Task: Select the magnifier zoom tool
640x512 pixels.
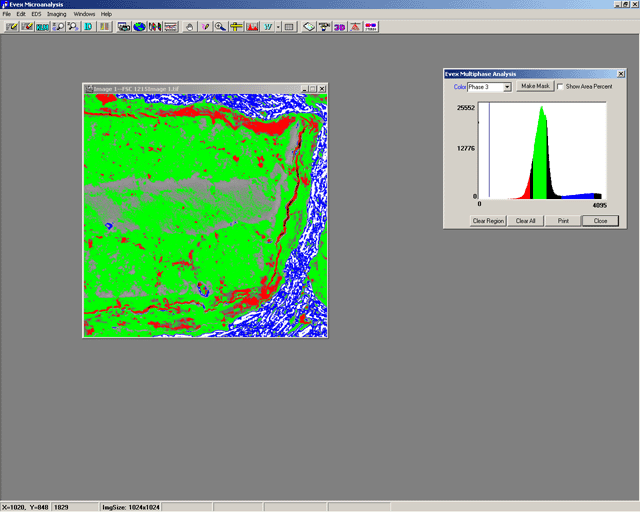Action: (220, 26)
